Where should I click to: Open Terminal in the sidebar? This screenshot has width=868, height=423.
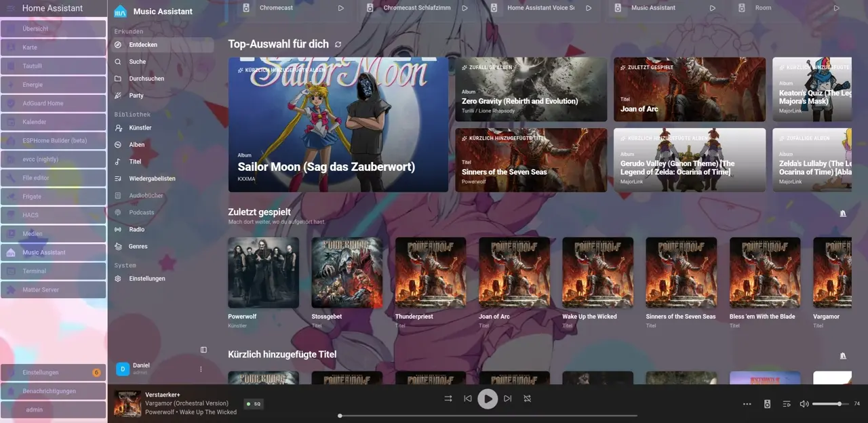pos(54,271)
